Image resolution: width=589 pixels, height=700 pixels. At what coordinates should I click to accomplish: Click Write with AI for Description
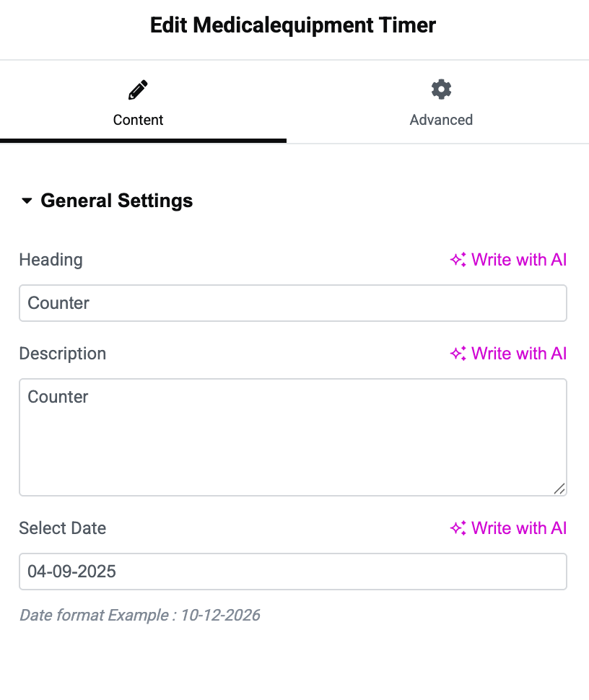tap(519, 354)
